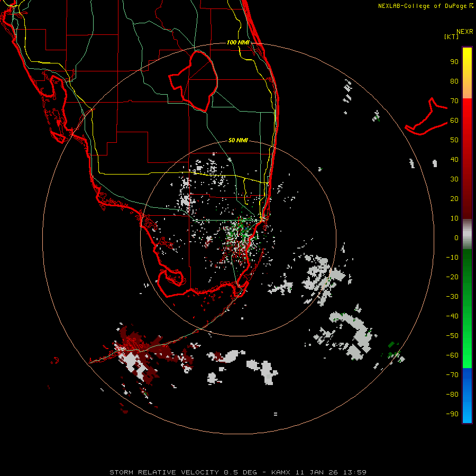Click the 30 value on the velocity scale
Viewport: 476px width, 476px height.
[454, 179]
